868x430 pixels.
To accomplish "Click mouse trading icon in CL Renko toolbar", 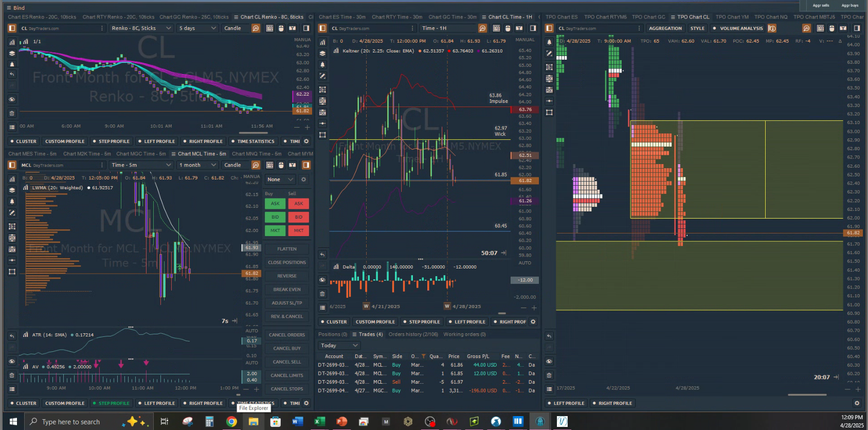I will coord(281,28).
